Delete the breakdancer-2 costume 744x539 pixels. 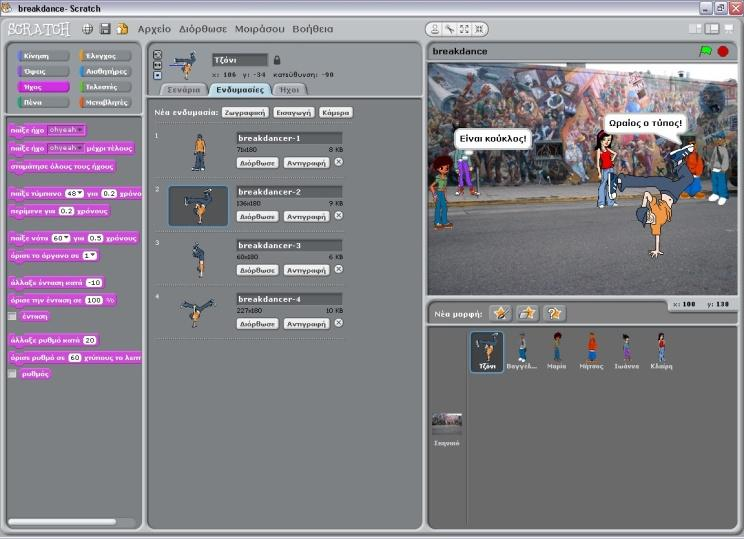(x=338, y=215)
